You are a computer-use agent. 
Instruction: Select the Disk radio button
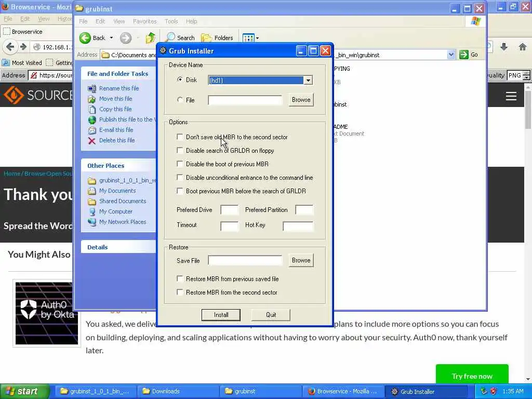tap(180, 79)
